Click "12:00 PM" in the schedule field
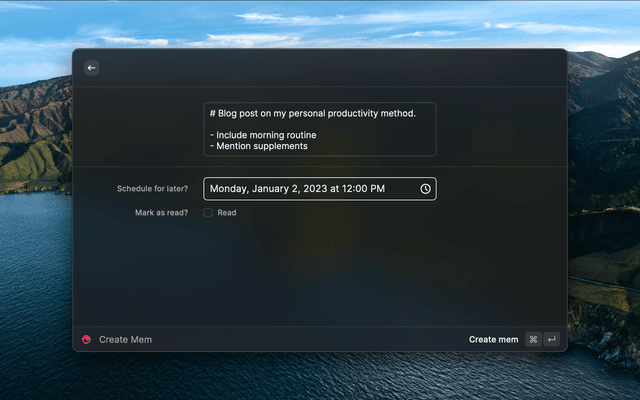Viewport: 640px width, 400px height. [x=364, y=189]
